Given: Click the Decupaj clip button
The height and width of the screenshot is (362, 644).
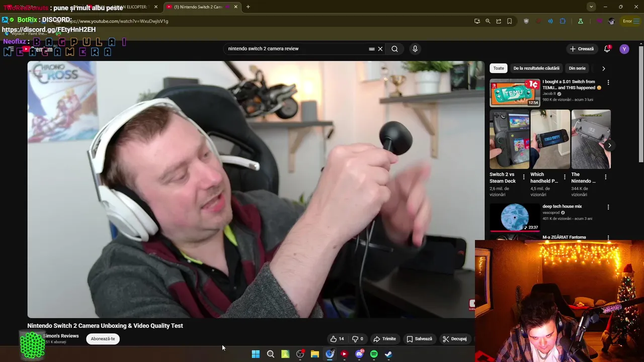Looking at the screenshot, I should tap(454, 339).
